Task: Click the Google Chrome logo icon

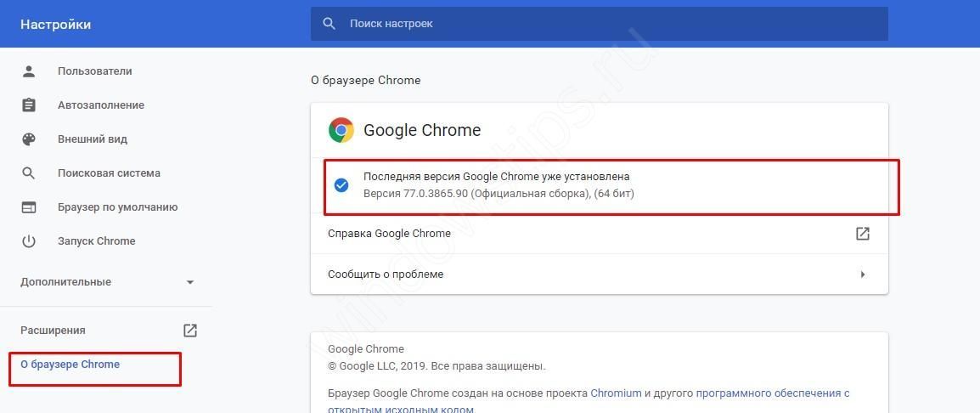Action: point(341,130)
